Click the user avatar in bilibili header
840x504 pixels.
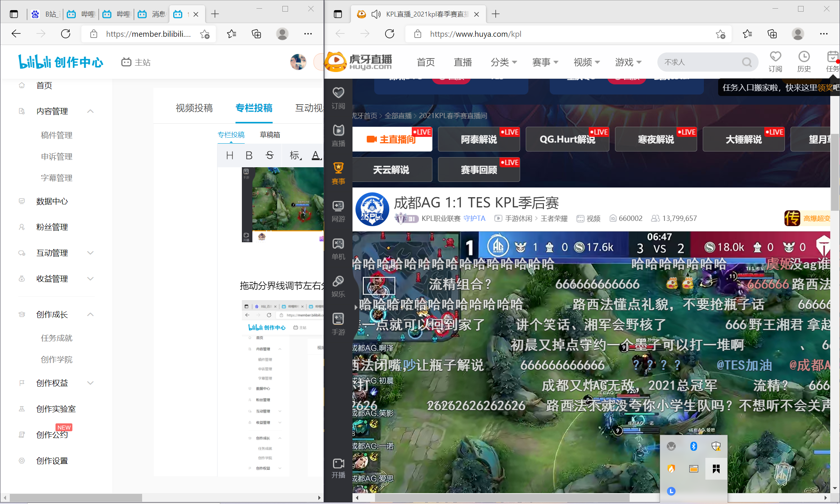point(298,62)
